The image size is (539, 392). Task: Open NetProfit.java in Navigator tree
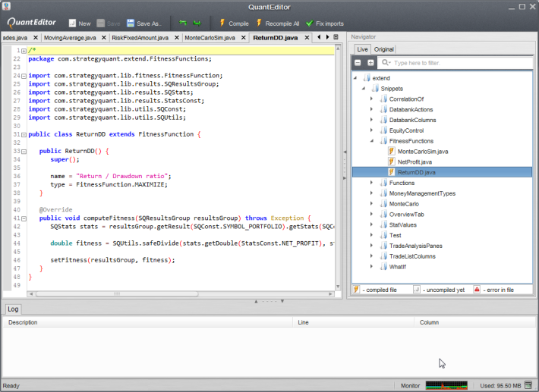[414, 162]
